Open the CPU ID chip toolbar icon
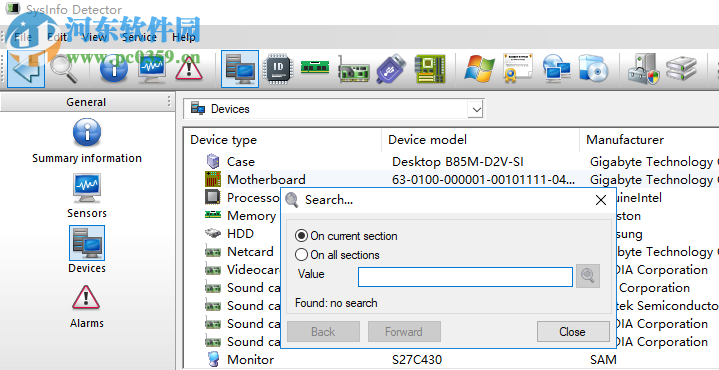The height and width of the screenshot is (370, 719). [277, 69]
